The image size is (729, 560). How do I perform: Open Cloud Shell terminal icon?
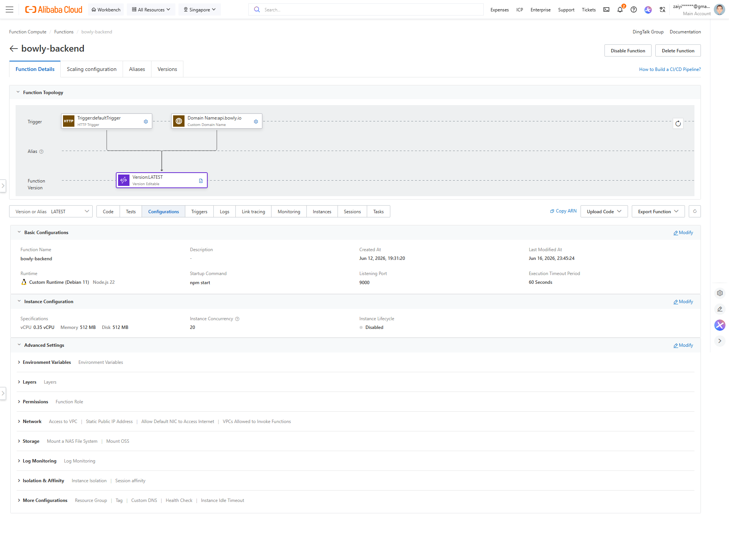[x=606, y=9]
